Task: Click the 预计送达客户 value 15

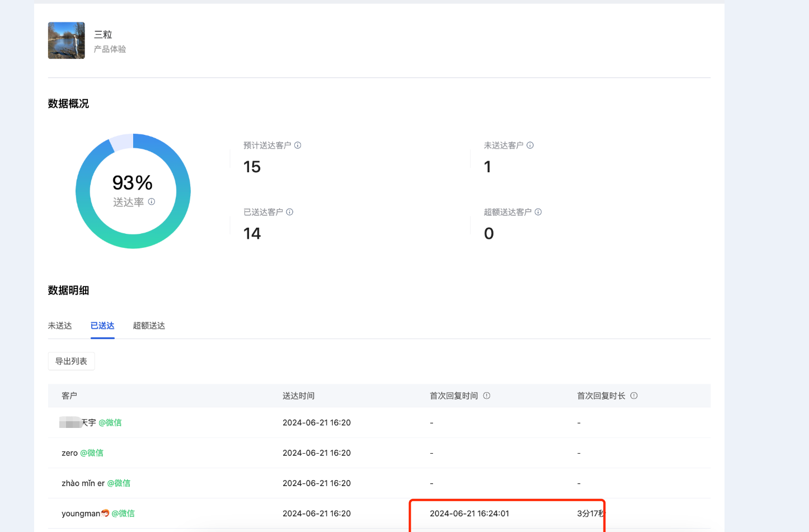Action: [252, 167]
